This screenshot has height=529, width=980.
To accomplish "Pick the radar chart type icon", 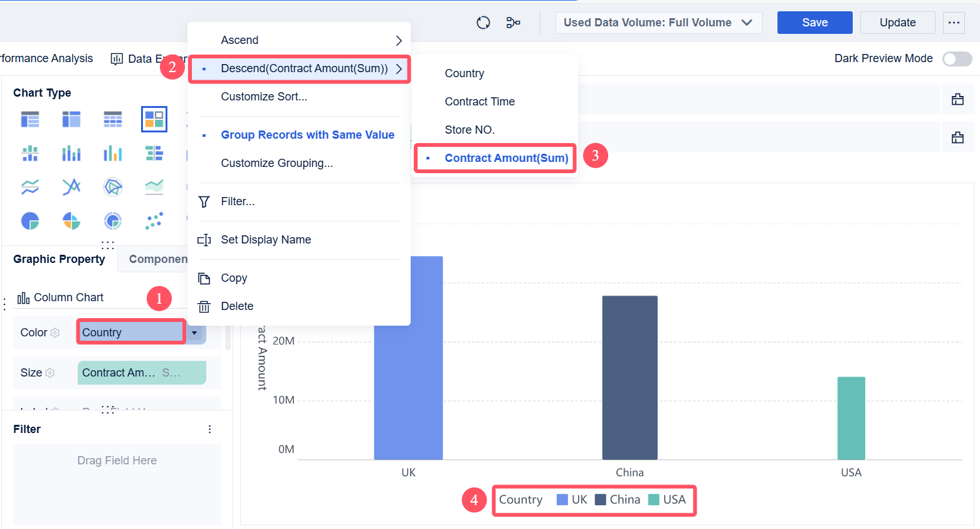I will (113, 187).
